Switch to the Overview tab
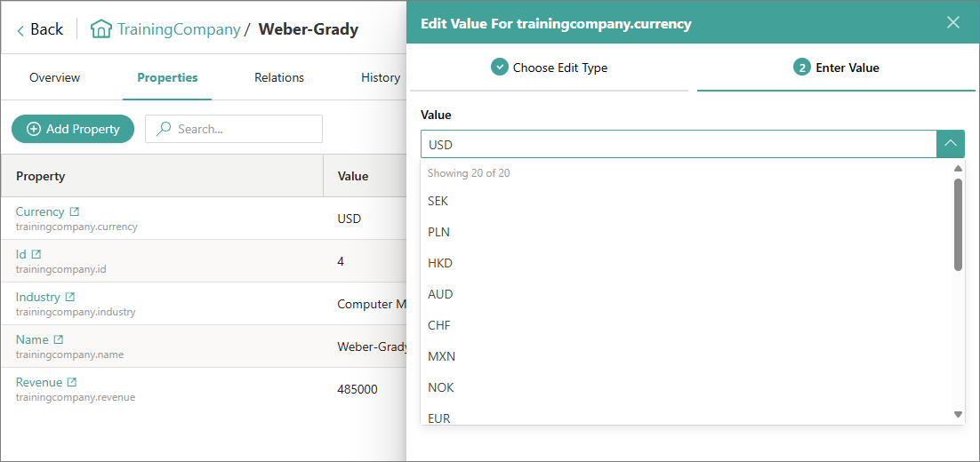 [x=55, y=77]
